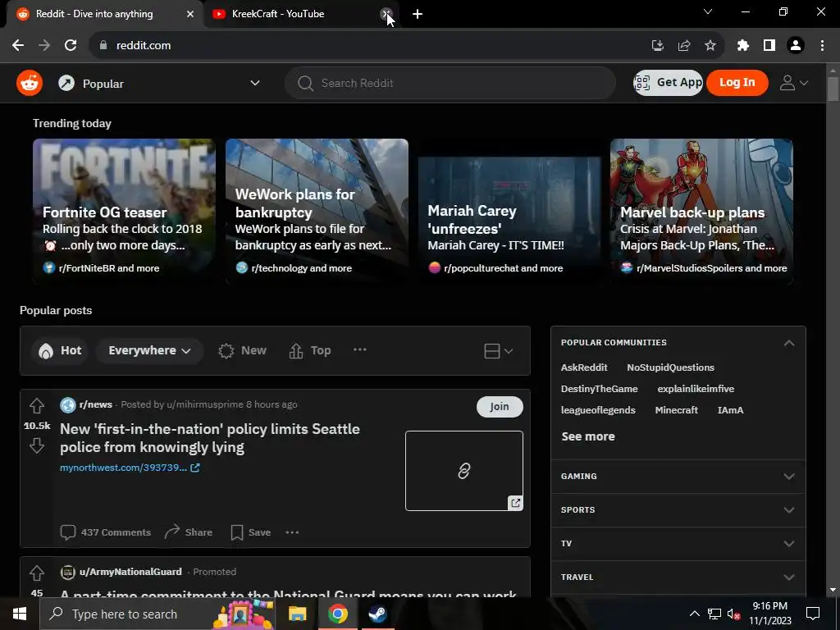Sort posts by Top

pyautogui.click(x=310, y=350)
